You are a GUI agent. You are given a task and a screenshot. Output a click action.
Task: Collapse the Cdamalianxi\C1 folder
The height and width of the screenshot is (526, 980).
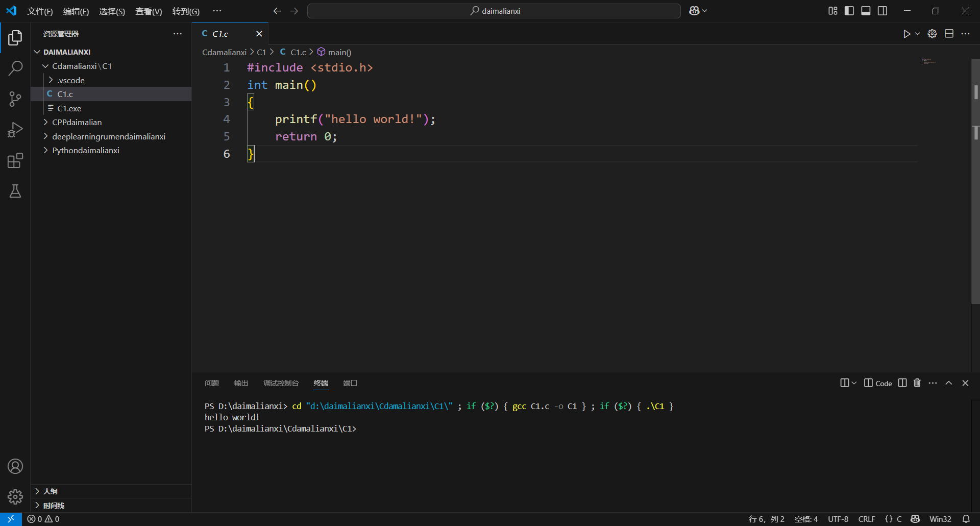click(x=111, y=66)
